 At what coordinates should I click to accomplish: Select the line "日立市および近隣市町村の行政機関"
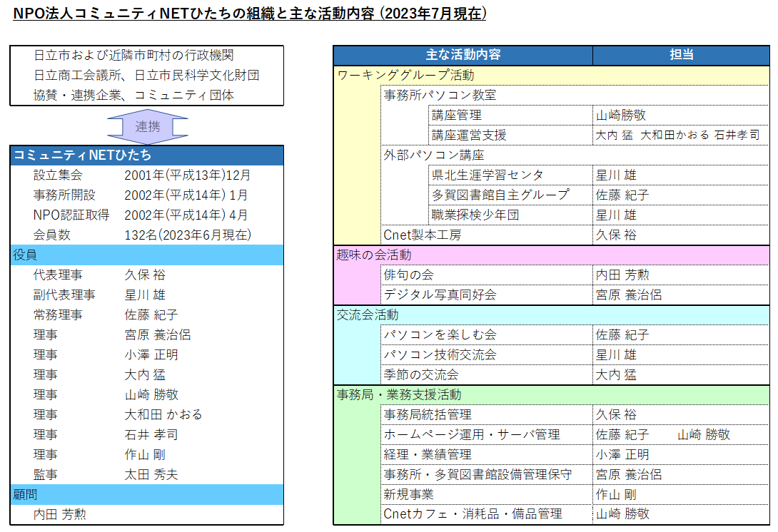[x=133, y=55]
